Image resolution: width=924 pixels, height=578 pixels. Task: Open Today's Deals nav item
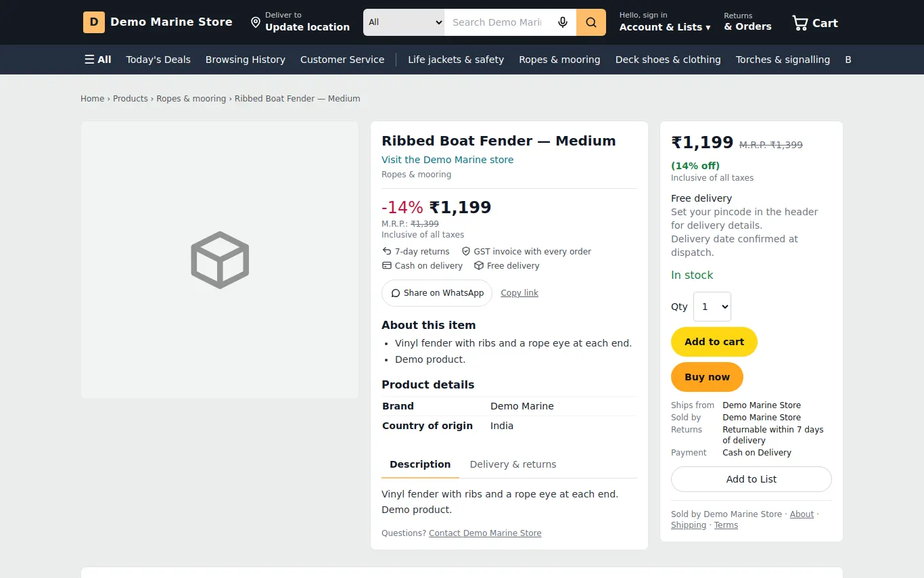tap(158, 60)
